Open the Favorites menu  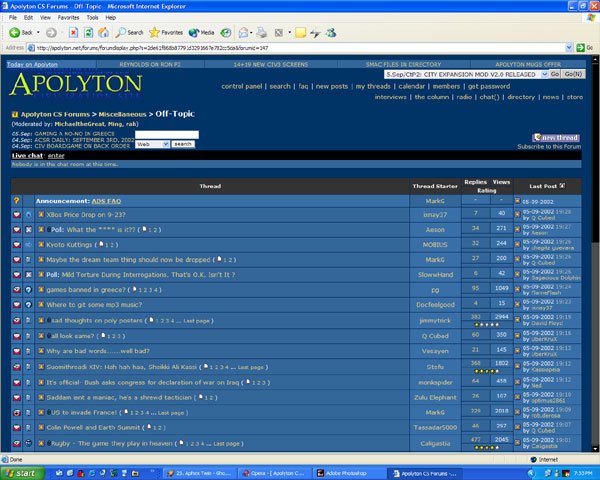point(67,17)
